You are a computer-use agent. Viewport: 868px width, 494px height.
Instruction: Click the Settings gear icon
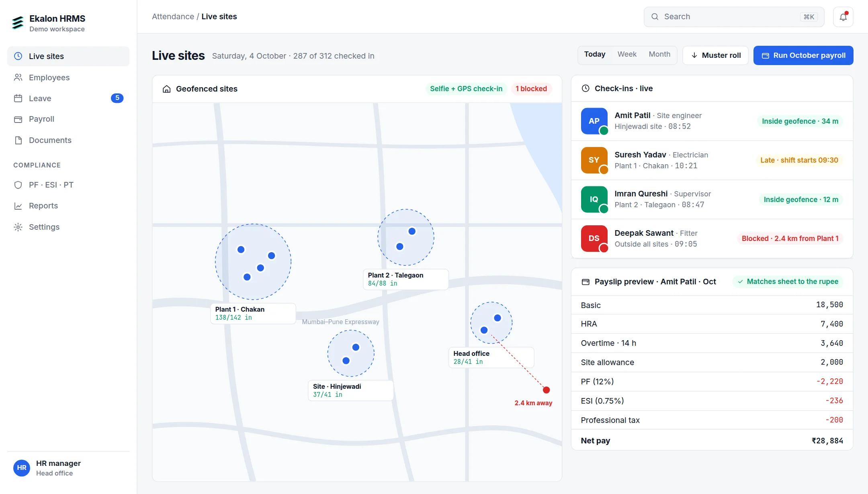pyautogui.click(x=18, y=227)
